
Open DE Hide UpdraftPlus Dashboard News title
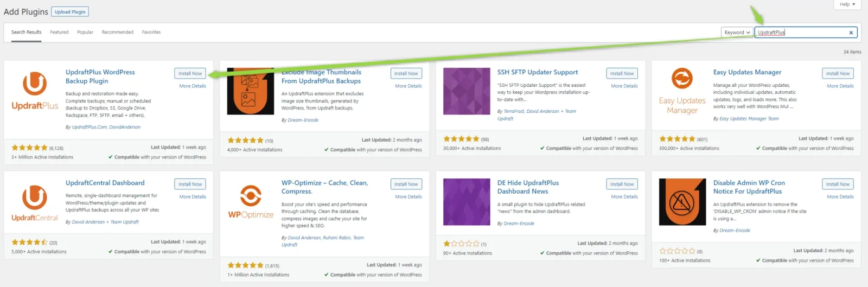pyautogui.click(x=528, y=187)
